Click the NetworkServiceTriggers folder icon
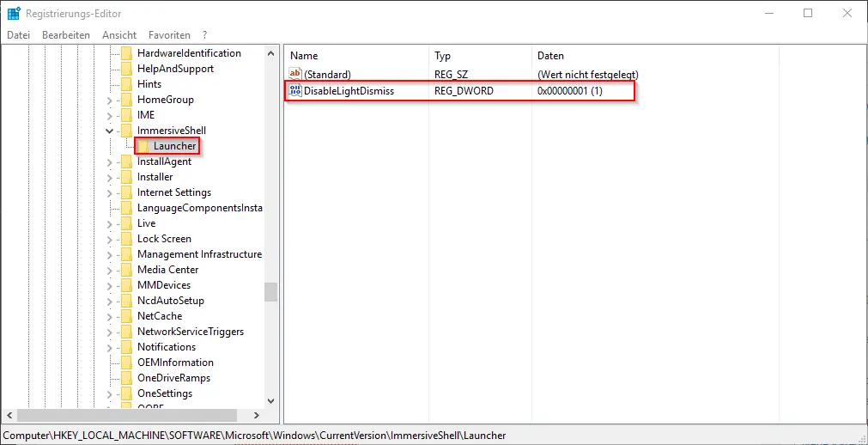Viewport: 868px width, 445px height. click(x=127, y=332)
